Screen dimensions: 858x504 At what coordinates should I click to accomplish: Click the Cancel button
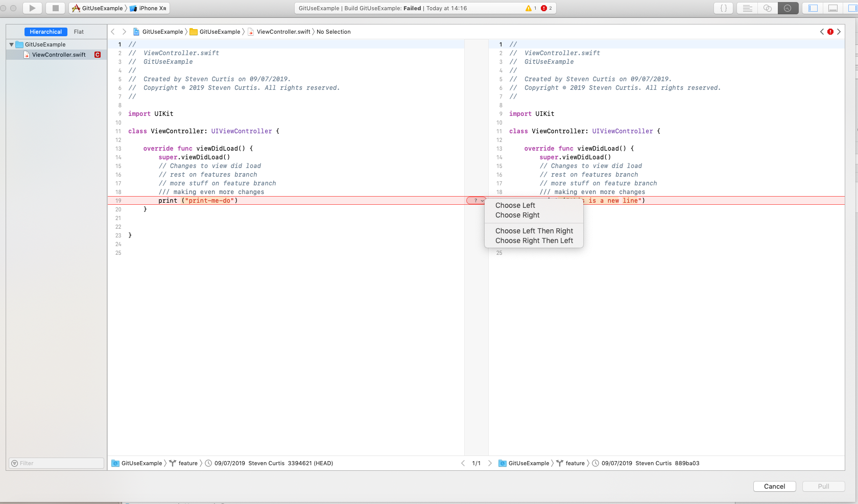tap(774, 486)
